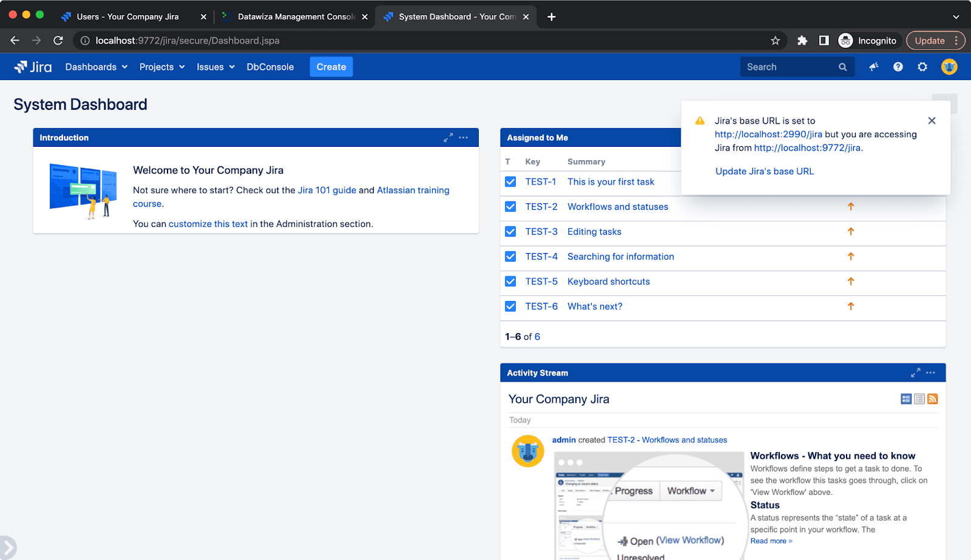Viewport: 971px width, 560px height.
Task: Open issue TEST-3 key link
Action: pos(541,231)
